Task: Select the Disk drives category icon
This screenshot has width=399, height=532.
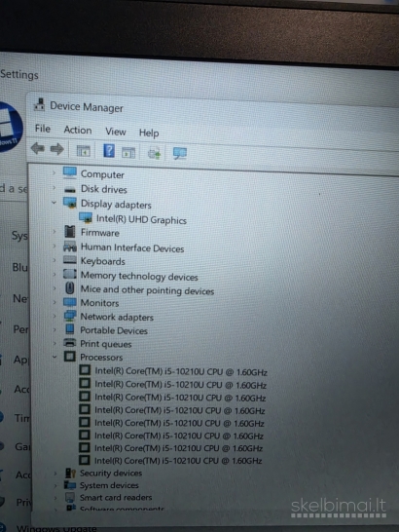Action: pos(70,189)
